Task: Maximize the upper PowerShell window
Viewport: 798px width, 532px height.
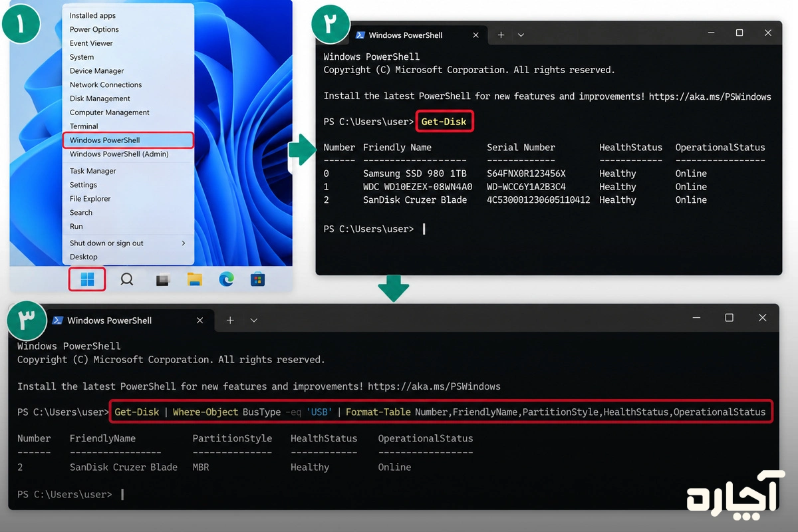Action: pos(739,33)
